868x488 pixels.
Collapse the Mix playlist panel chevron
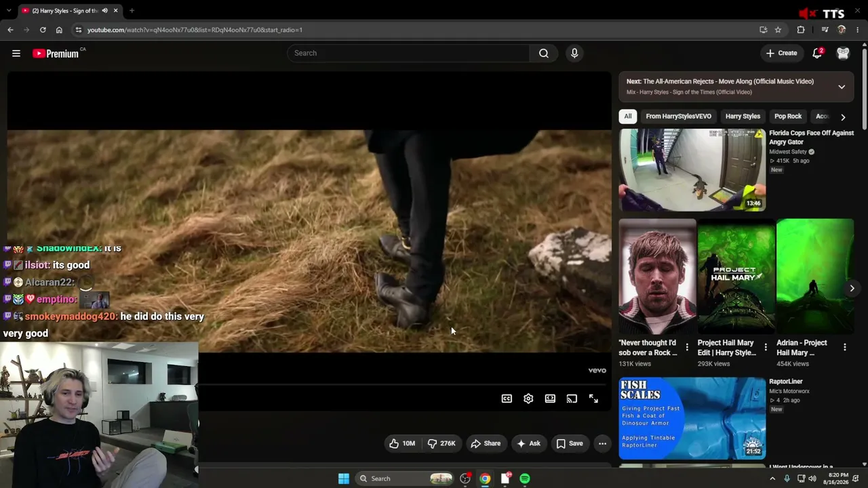point(842,87)
